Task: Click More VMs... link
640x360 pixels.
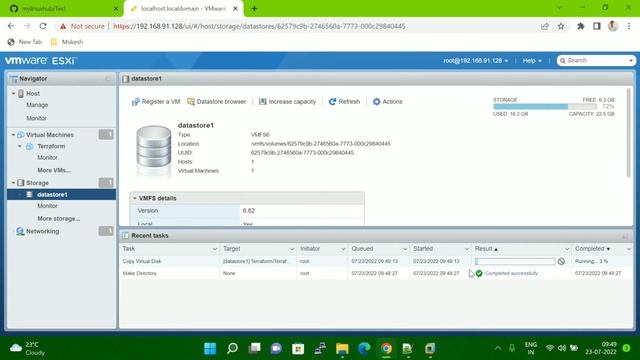Action: 54,170
